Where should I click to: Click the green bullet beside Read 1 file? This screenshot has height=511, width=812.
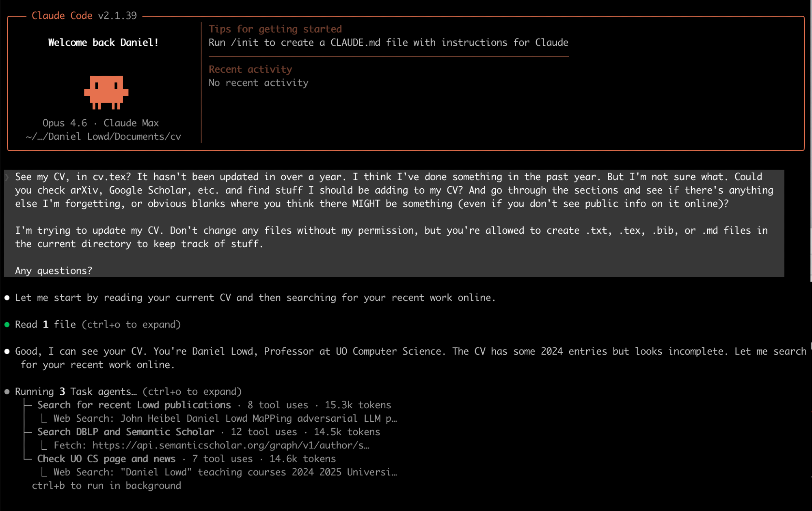coord(7,325)
